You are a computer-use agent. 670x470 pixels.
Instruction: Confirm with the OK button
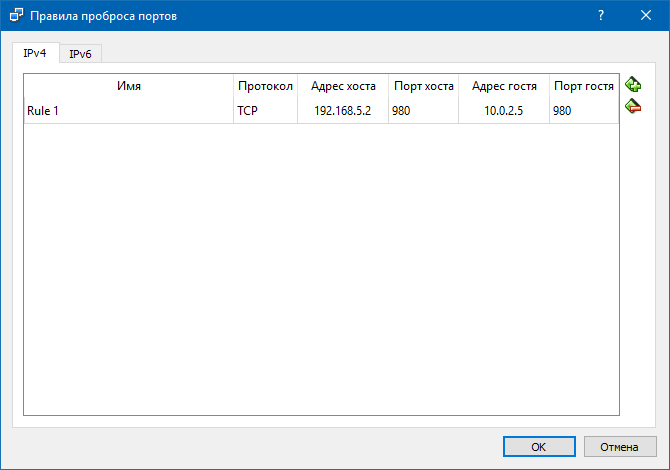click(x=538, y=446)
